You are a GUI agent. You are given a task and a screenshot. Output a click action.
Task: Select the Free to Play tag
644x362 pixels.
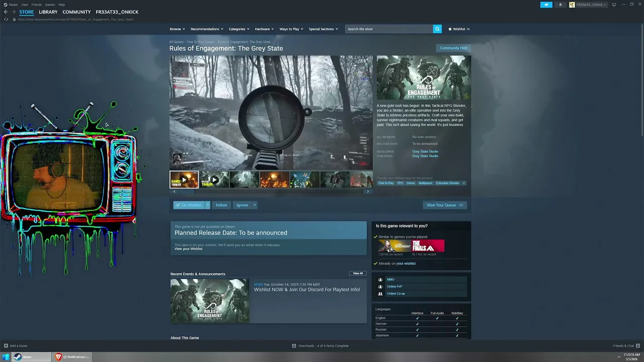pyautogui.click(x=386, y=183)
